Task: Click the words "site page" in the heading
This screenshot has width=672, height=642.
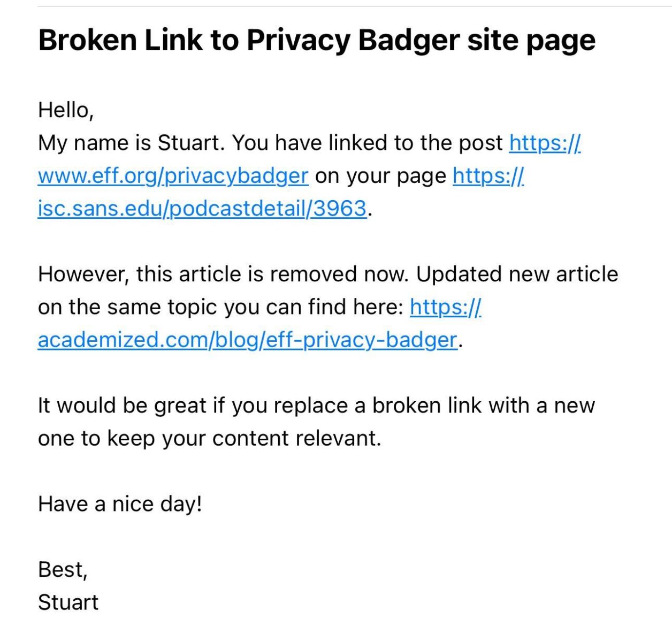Action: point(531,40)
